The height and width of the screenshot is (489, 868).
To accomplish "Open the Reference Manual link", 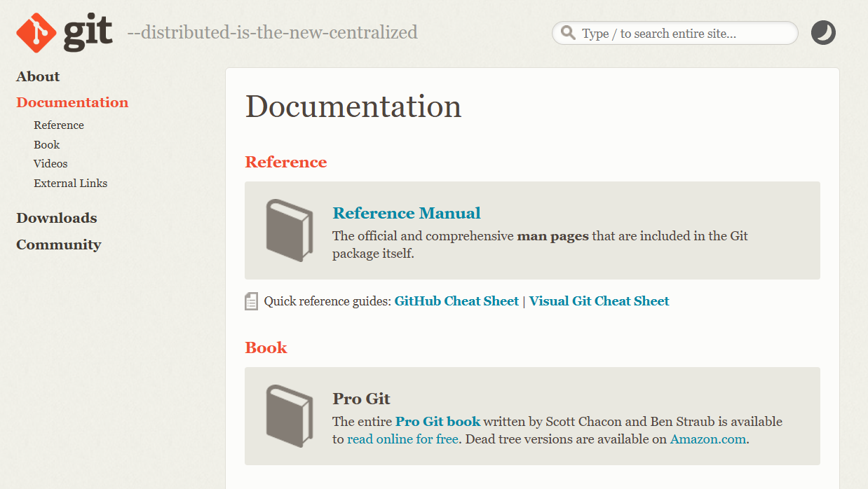I will click(x=406, y=213).
